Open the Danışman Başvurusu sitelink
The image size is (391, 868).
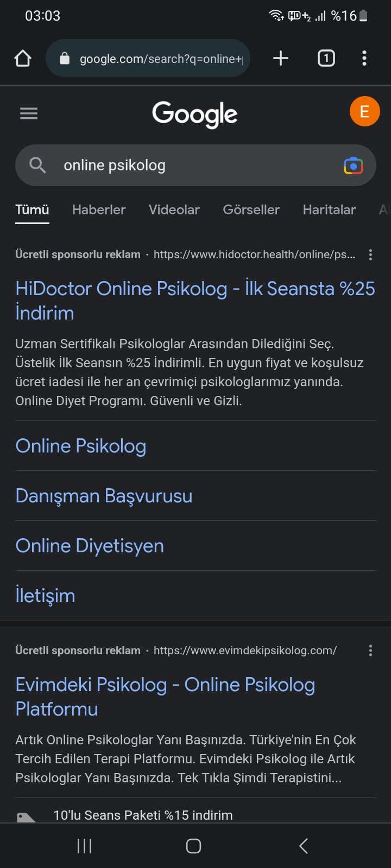pyautogui.click(x=104, y=496)
